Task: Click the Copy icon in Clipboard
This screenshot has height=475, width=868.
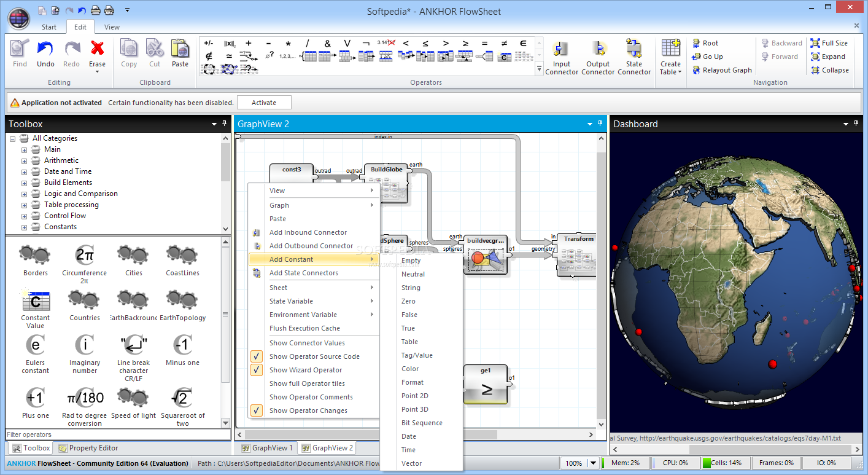Action: (129, 49)
